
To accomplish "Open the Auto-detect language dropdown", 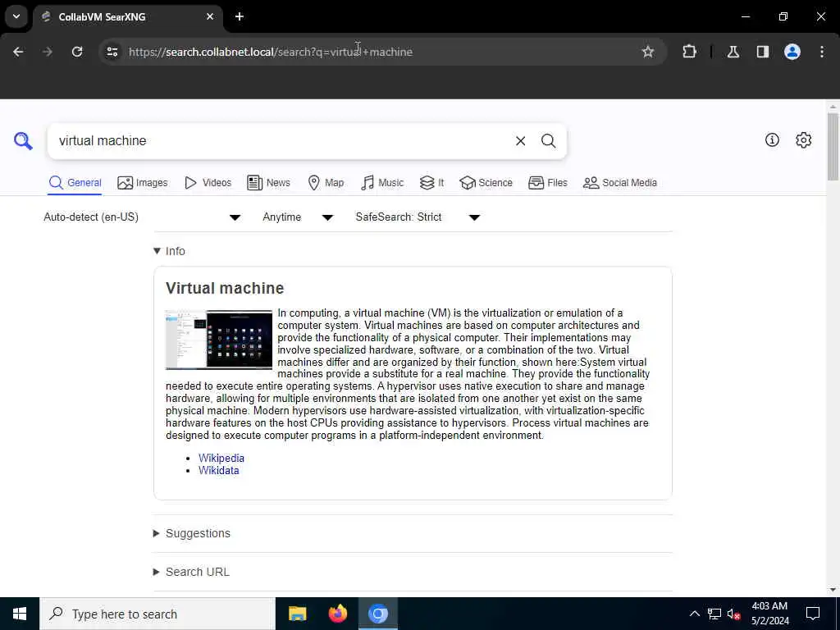I will point(142,217).
